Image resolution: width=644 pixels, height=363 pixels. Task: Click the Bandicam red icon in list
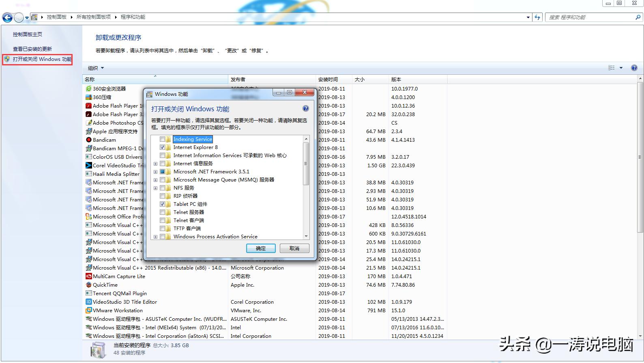(x=88, y=140)
